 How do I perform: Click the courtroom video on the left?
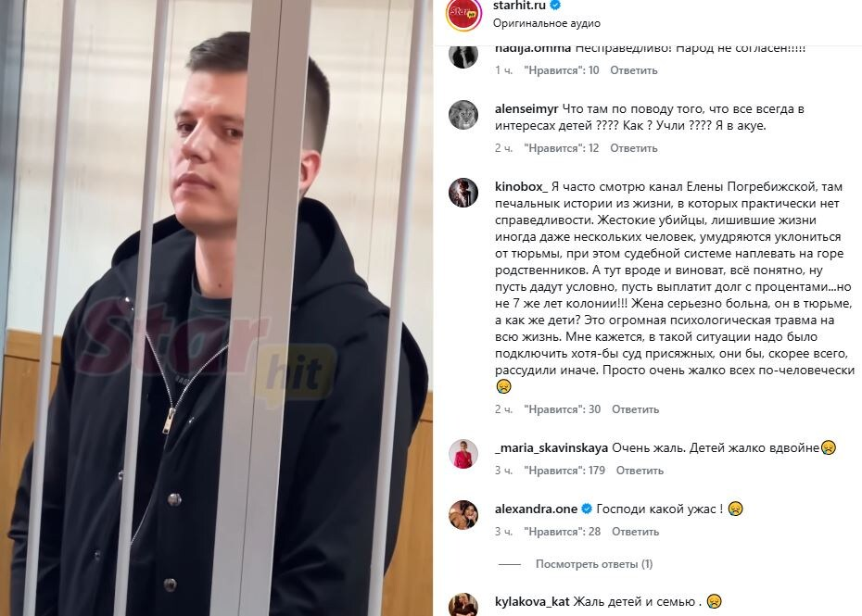pos(216,308)
